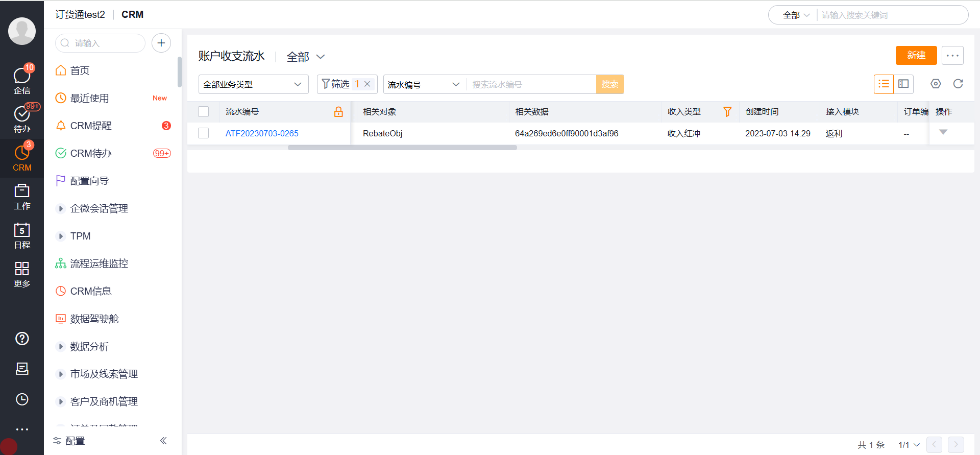The height and width of the screenshot is (455, 980).
Task: Switch to list view icon
Action: pos(884,84)
